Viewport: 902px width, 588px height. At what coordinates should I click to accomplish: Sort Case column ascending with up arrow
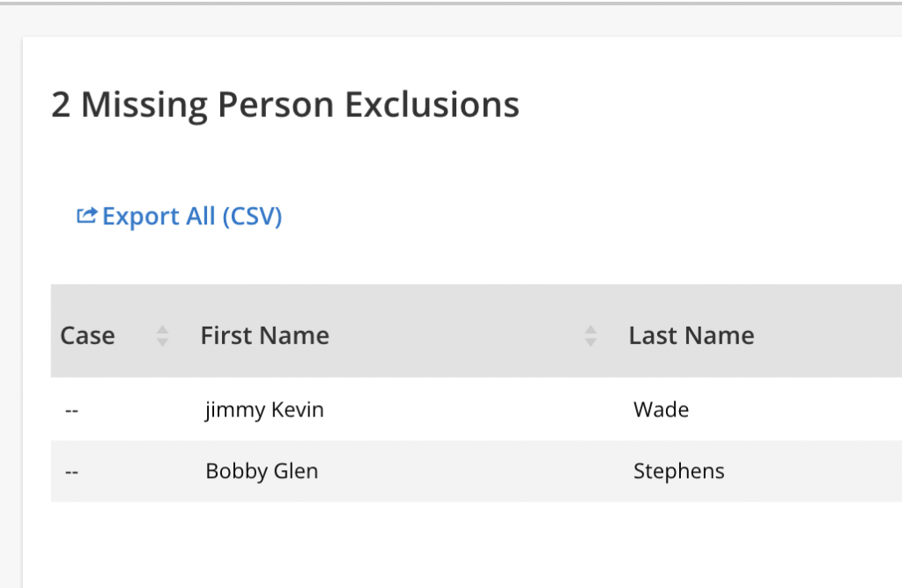[162, 329]
